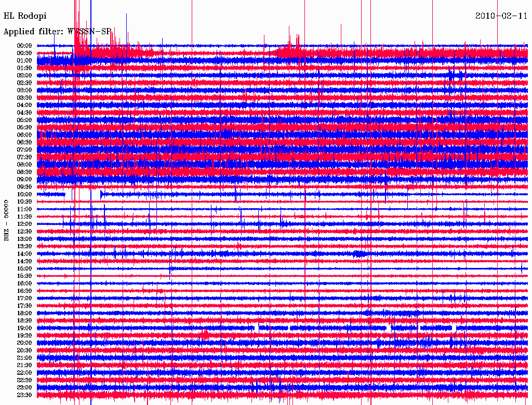Image resolution: width=532 pixels, height=405 pixels.
Task: Select the 08:30 time label
Action: [x=24, y=172]
